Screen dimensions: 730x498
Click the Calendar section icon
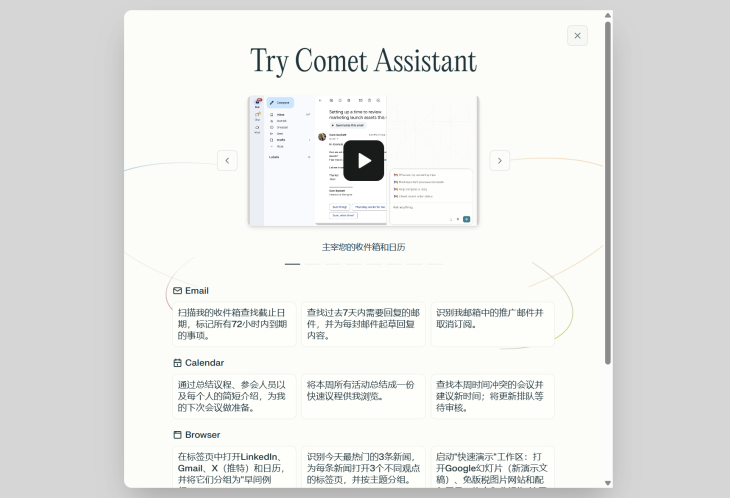177,363
